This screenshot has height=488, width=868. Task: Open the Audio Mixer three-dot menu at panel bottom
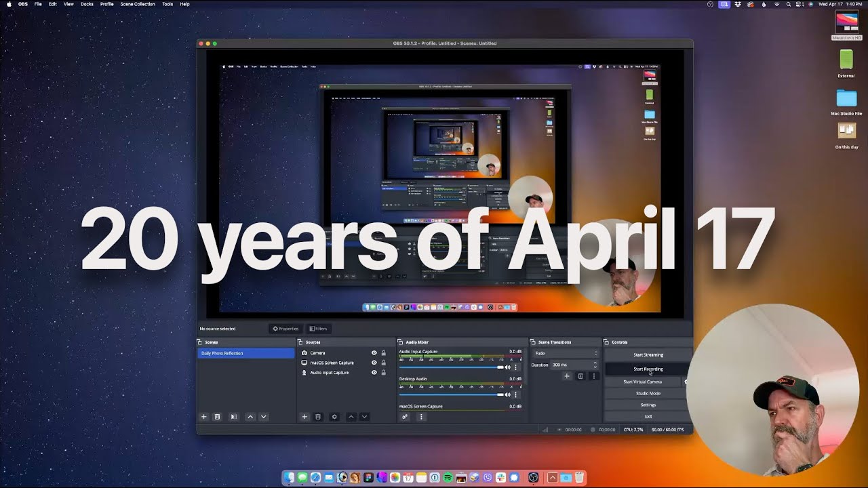421,417
